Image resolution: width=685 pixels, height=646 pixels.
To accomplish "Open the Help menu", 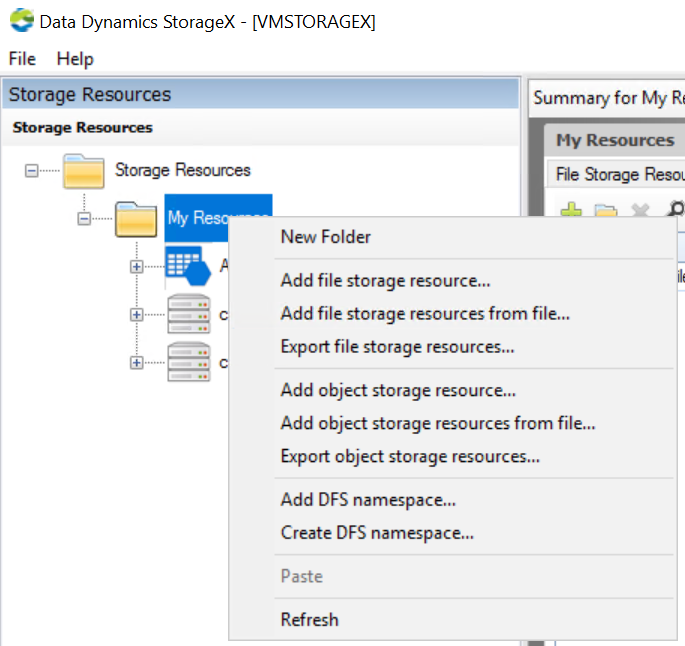I will tap(75, 59).
